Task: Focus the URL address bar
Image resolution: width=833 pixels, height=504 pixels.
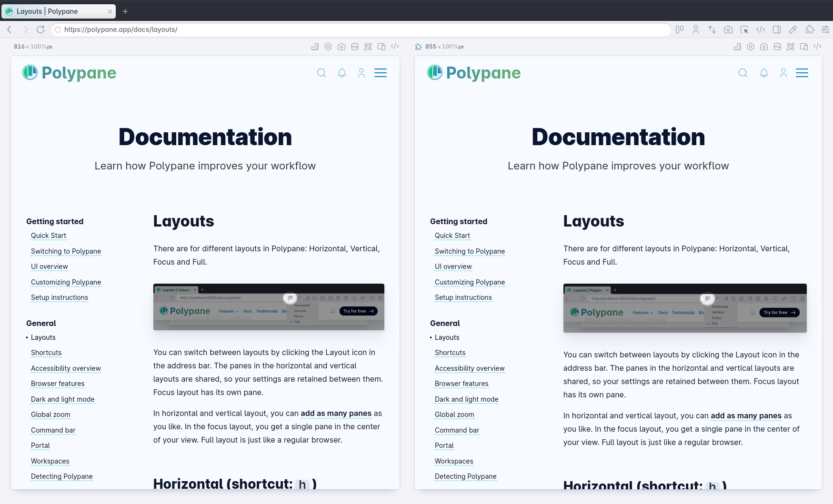Action: click(x=361, y=30)
